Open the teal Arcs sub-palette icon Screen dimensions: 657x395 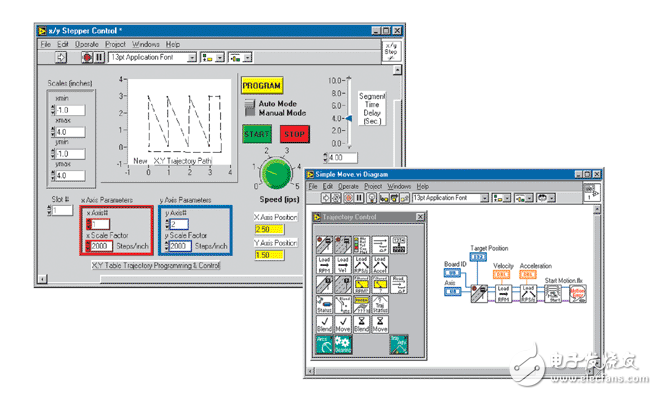324,344
